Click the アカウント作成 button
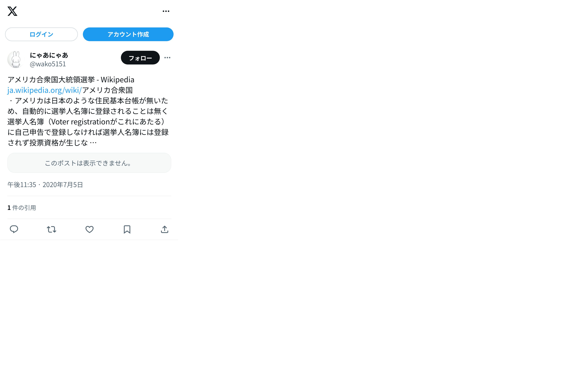 (128, 34)
